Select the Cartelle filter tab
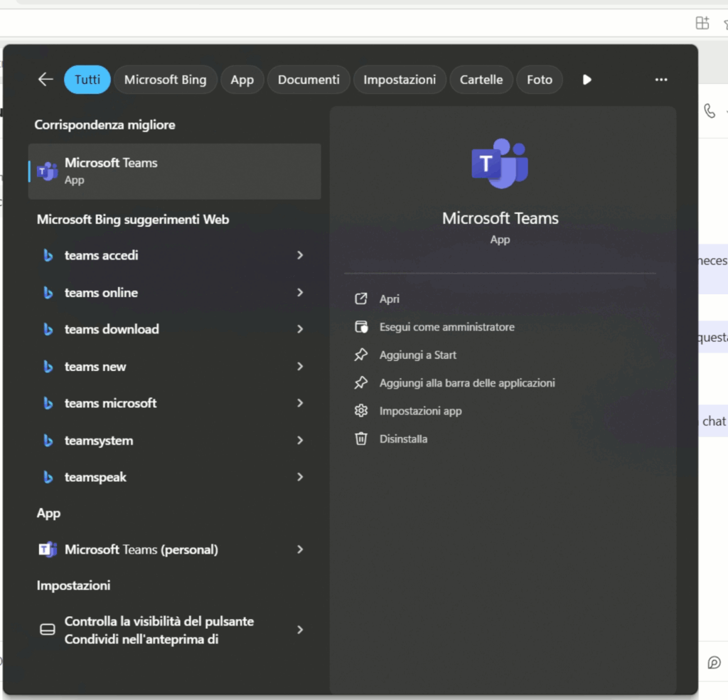 coord(481,80)
